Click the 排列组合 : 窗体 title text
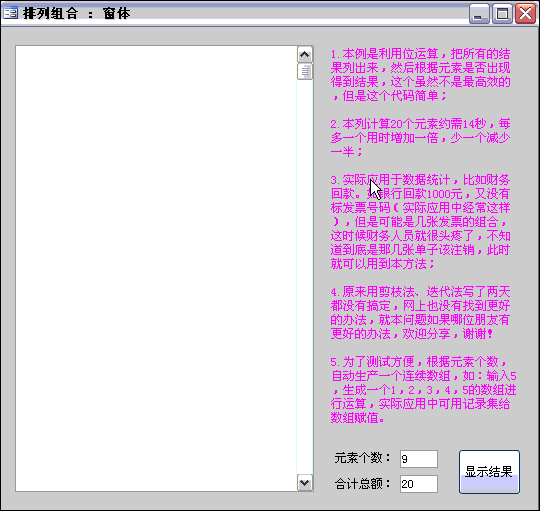540x511 pixels. pos(76,14)
